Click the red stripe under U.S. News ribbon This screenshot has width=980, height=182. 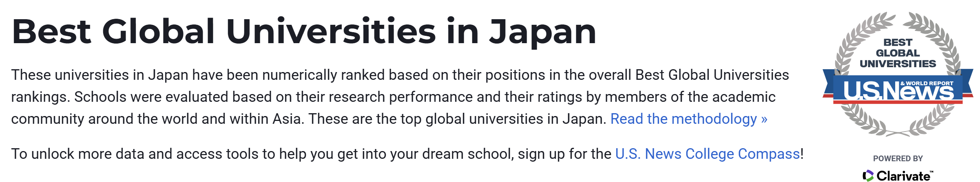[x=897, y=102]
